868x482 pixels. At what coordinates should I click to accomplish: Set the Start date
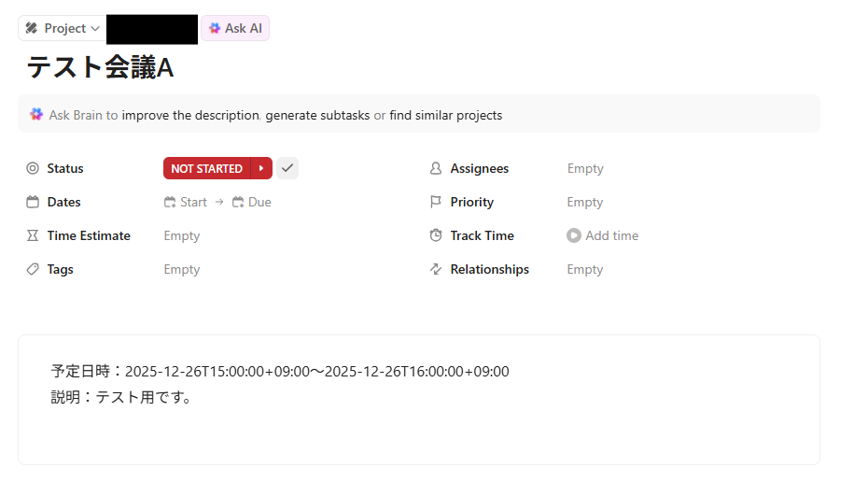click(x=186, y=202)
